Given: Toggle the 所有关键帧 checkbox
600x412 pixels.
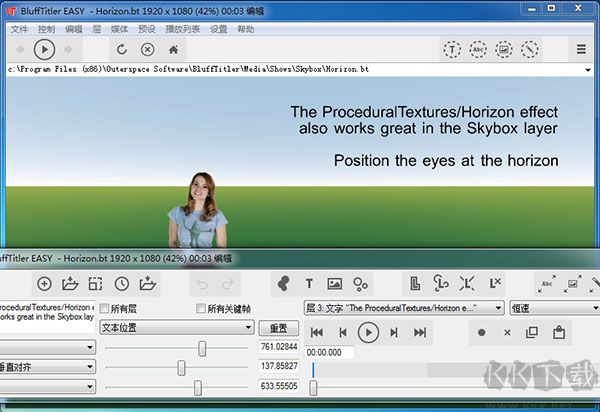Looking at the screenshot, I should (x=202, y=308).
